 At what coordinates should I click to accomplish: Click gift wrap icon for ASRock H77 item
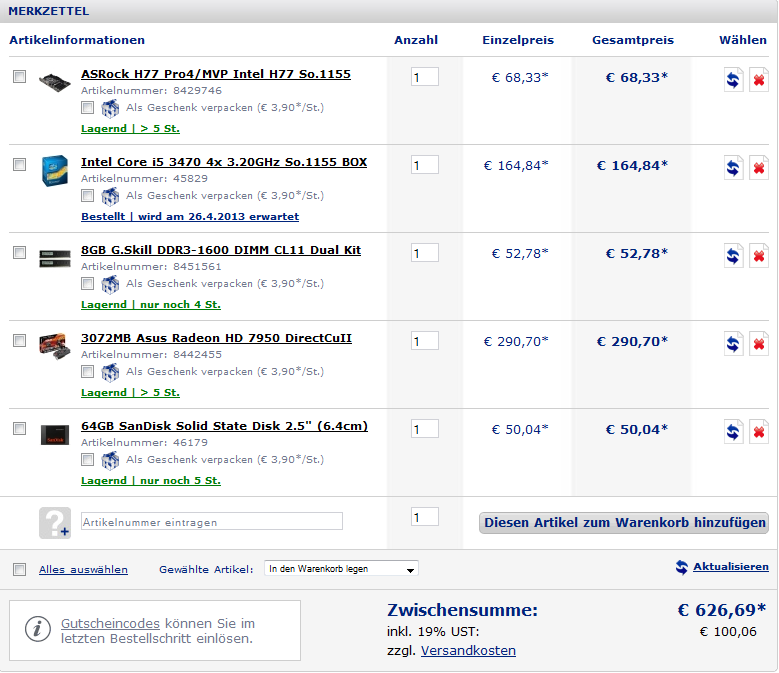point(110,108)
